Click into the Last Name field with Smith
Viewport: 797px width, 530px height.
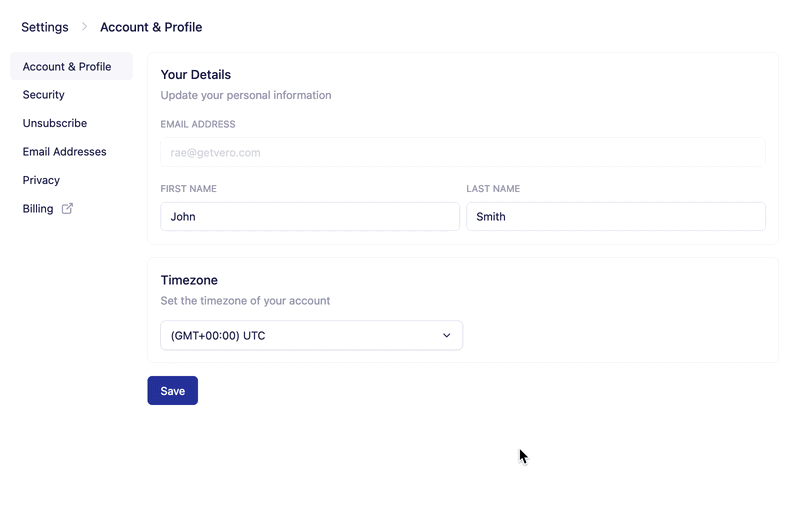(x=616, y=216)
